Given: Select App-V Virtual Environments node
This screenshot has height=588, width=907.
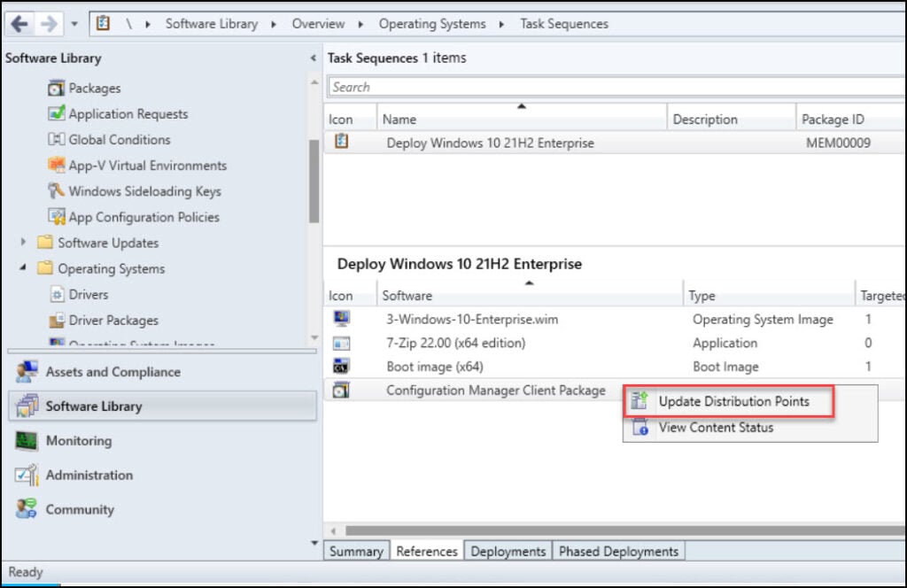Looking at the screenshot, I should pyautogui.click(x=148, y=166).
